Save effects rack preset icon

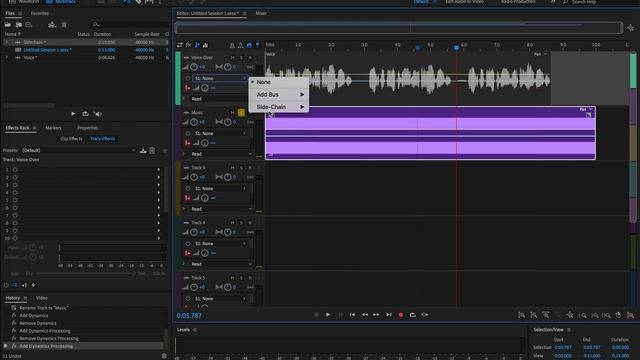click(x=143, y=151)
